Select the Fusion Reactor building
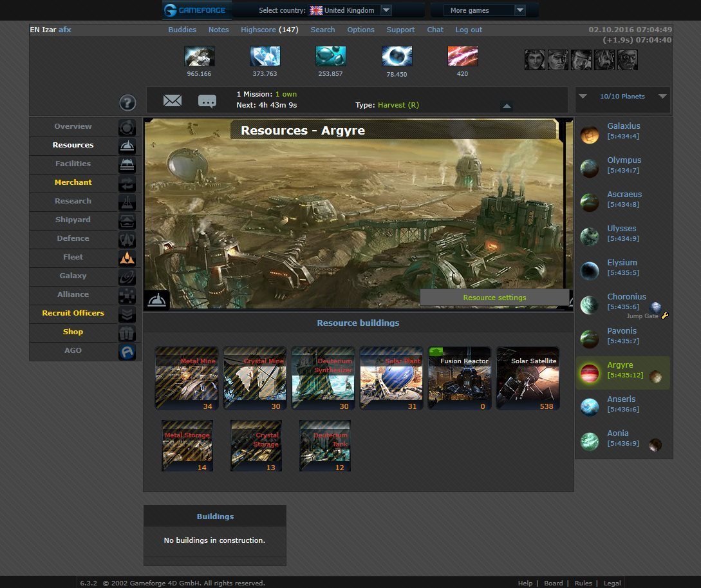701x588 pixels. click(460, 378)
